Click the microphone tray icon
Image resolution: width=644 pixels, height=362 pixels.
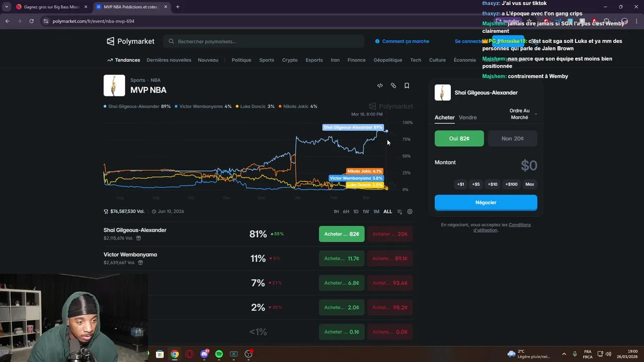[x=575, y=354]
